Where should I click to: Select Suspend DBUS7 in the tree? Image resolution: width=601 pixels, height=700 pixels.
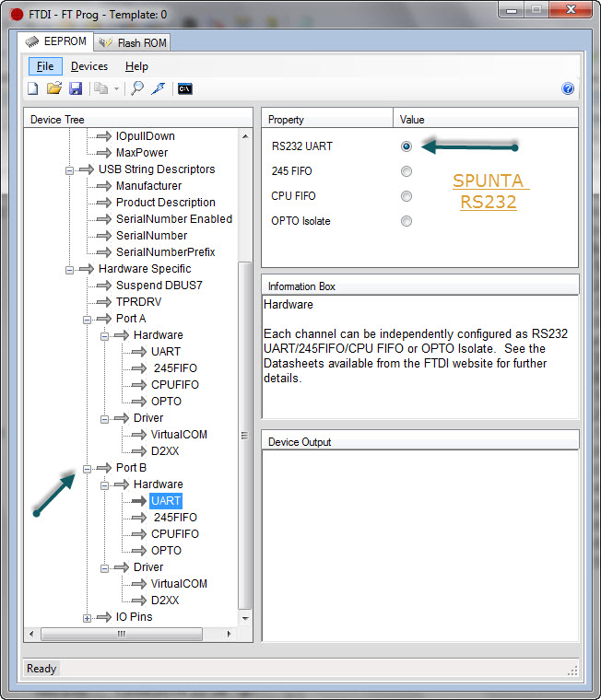point(159,286)
